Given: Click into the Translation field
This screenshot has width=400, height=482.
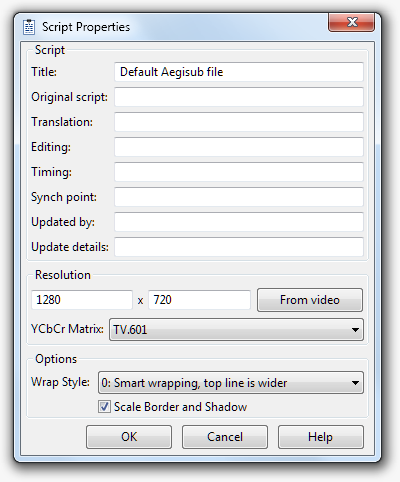Looking at the screenshot, I should [x=239, y=122].
